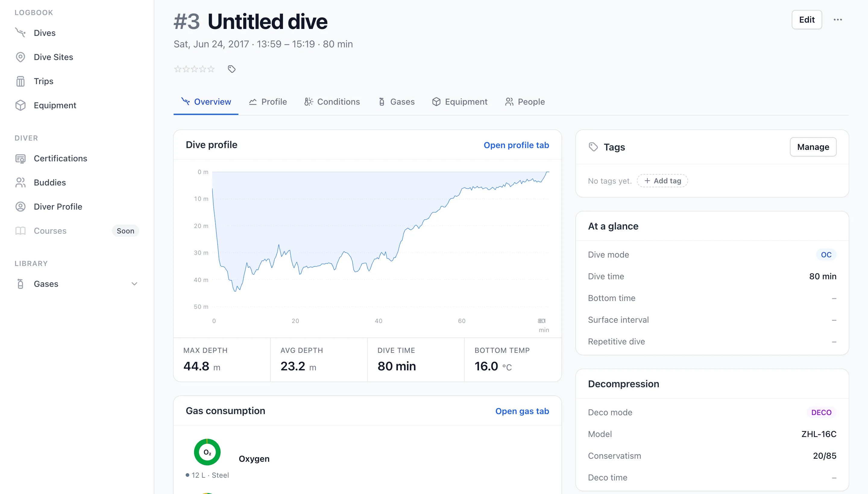Click the 20/85 conservatism value

point(825,456)
